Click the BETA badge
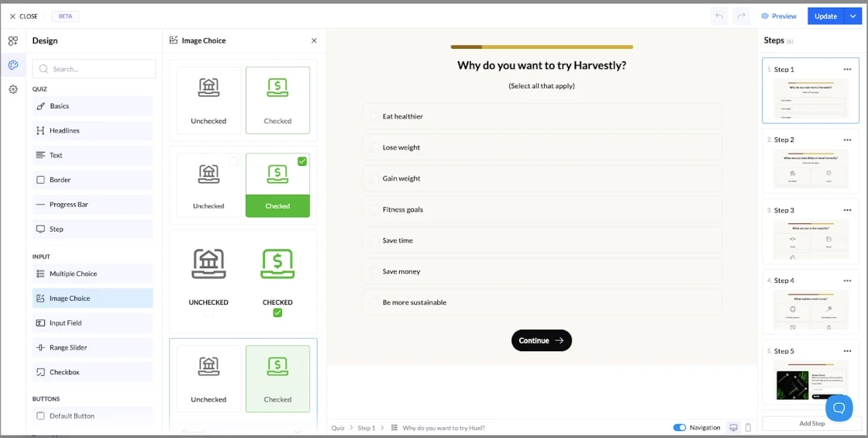The height and width of the screenshot is (438, 868). pyautogui.click(x=65, y=16)
